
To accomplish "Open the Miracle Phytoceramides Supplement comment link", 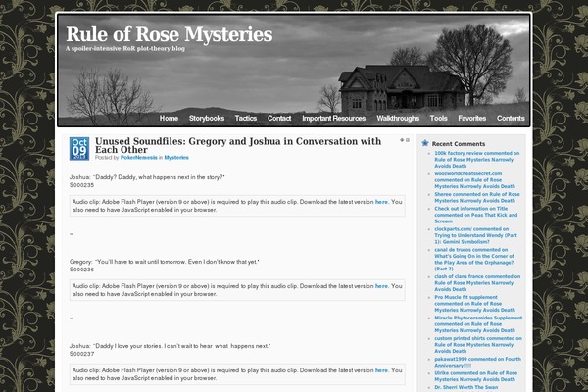I will click(x=478, y=324).
